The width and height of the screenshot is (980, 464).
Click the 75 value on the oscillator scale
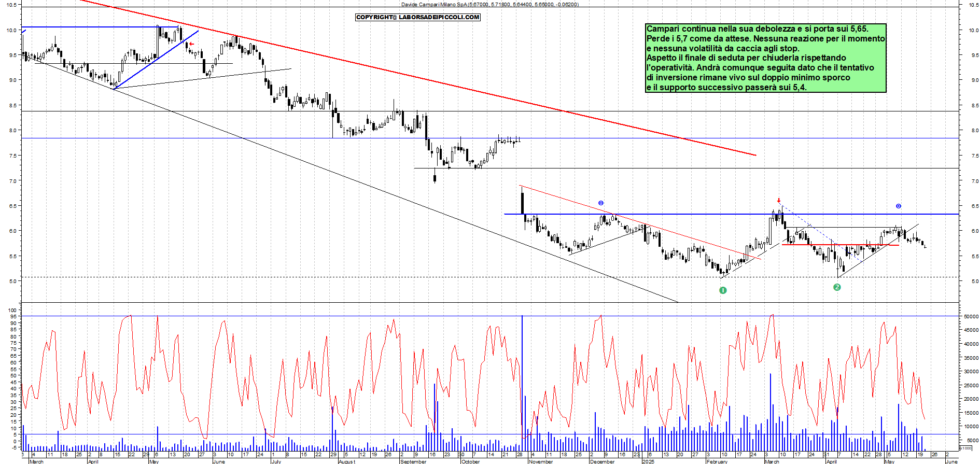pos(14,343)
